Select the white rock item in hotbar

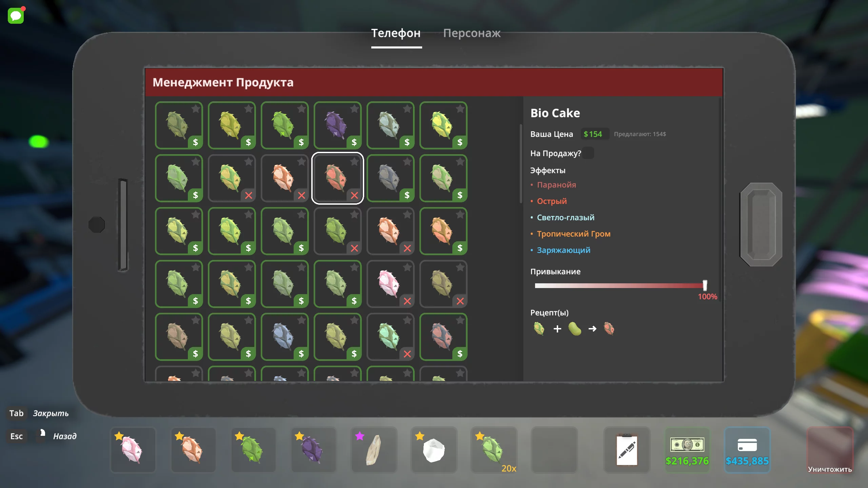[x=434, y=450]
